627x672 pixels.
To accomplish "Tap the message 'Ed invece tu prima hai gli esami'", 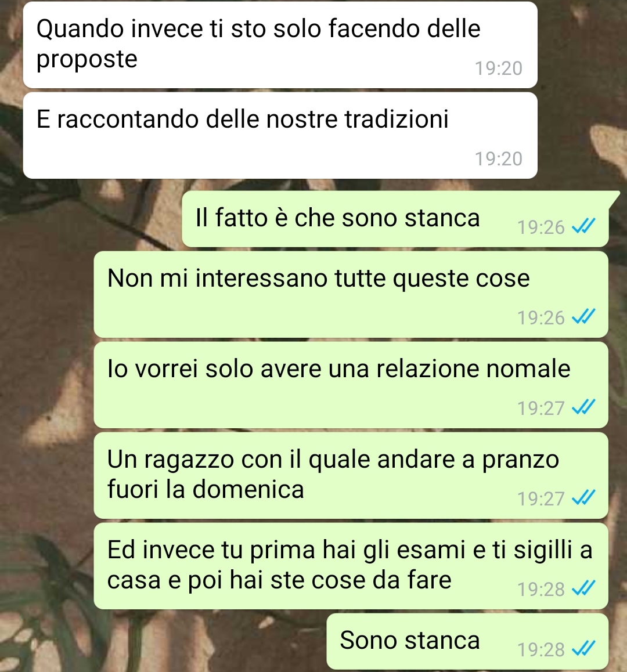I will pyautogui.click(x=351, y=566).
